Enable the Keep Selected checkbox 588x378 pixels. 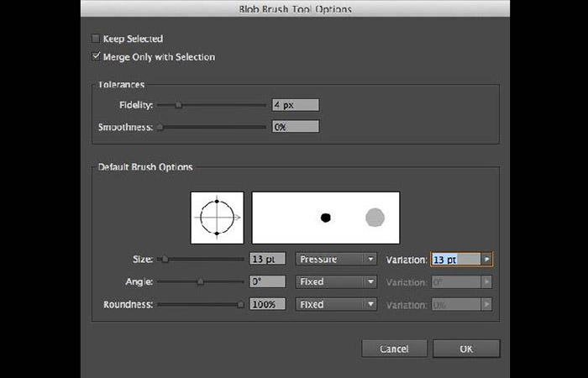(x=96, y=39)
